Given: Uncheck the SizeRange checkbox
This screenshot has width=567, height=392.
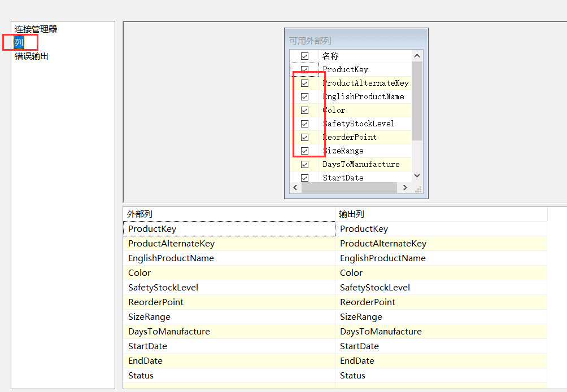Looking at the screenshot, I should click(x=305, y=151).
